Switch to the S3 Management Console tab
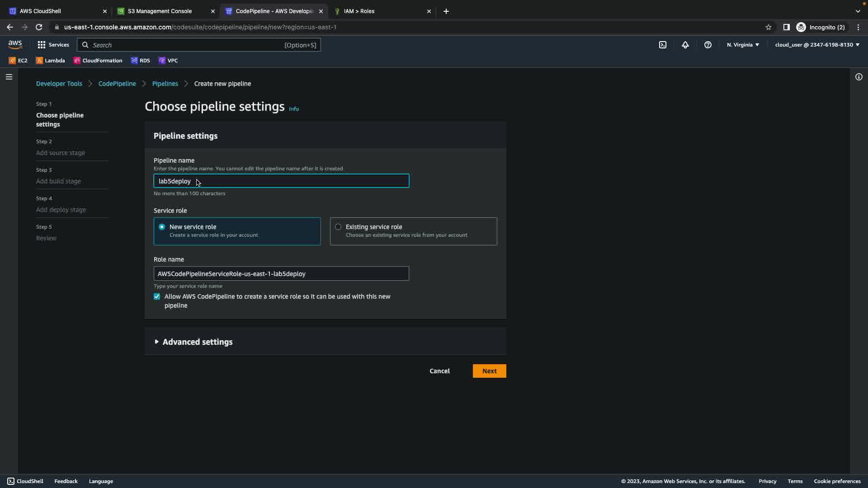Screen dimensions: 868x488 [160, 11]
